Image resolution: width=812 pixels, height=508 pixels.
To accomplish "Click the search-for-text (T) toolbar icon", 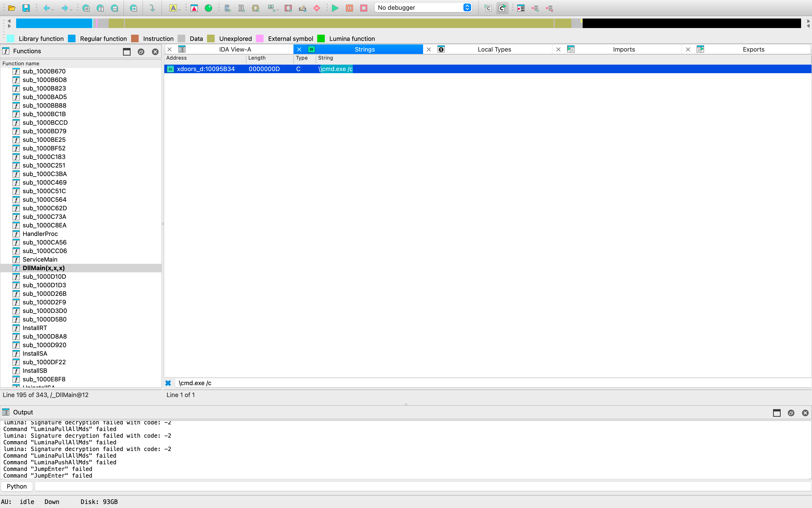I will coord(100,8).
